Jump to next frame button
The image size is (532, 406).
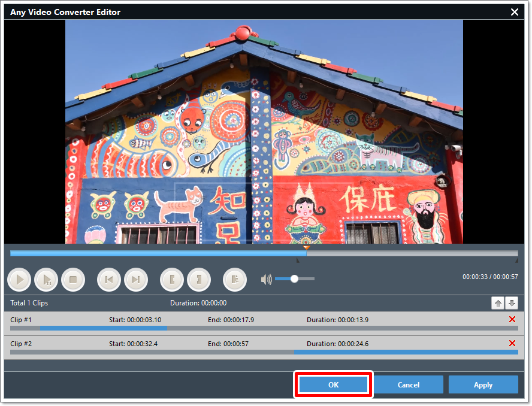pos(136,280)
